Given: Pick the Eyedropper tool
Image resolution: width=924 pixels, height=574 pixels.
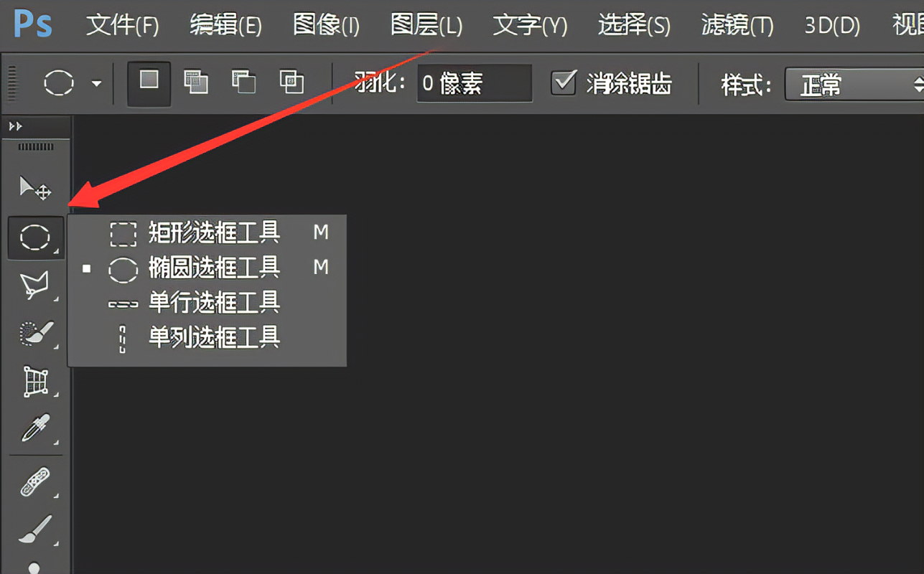Looking at the screenshot, I should (35, 429).
